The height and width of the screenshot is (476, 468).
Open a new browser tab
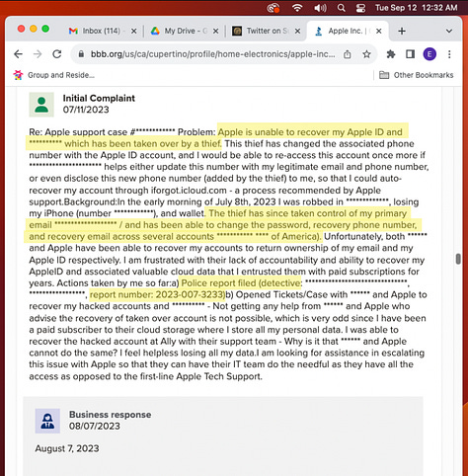402,31
